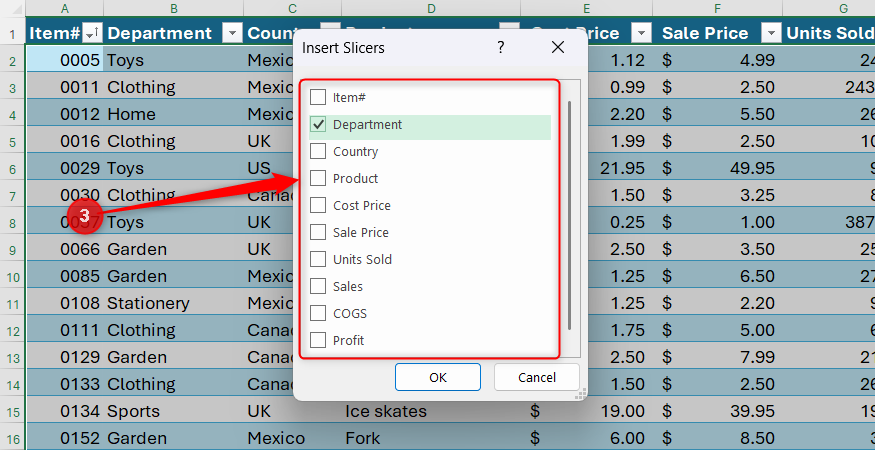Click sale price 6.50 cell
The height and width of the screenshot is (450, 875).
[x=717, y=276]
